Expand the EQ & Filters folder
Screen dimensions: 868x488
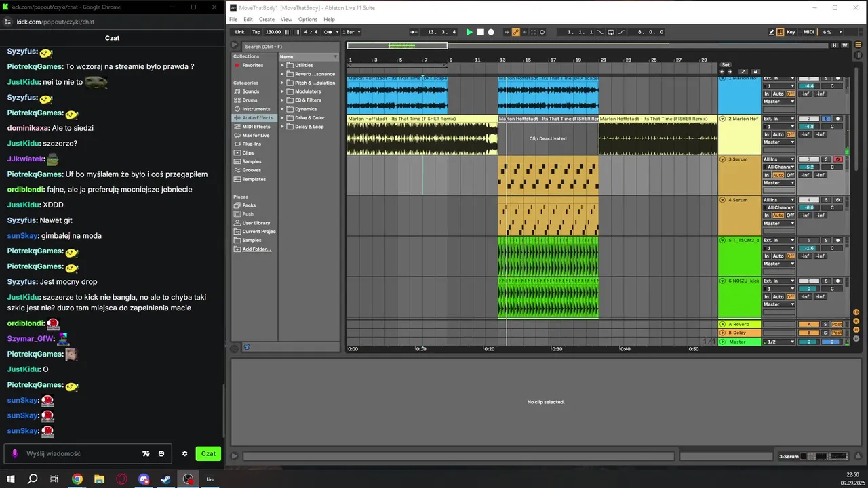(283, 100)
